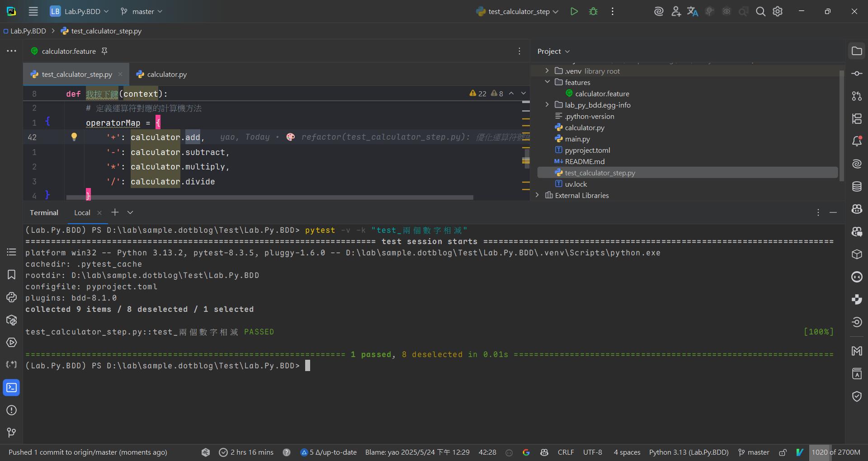868x461 pixels.
Task: Expand the .venv folder in Project tree
Action: [x=547, y=71]
